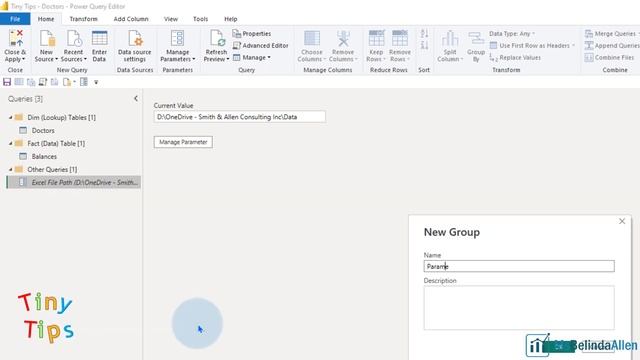Open the Tools tab
The image size is (640, 360).
coord(200,19)
